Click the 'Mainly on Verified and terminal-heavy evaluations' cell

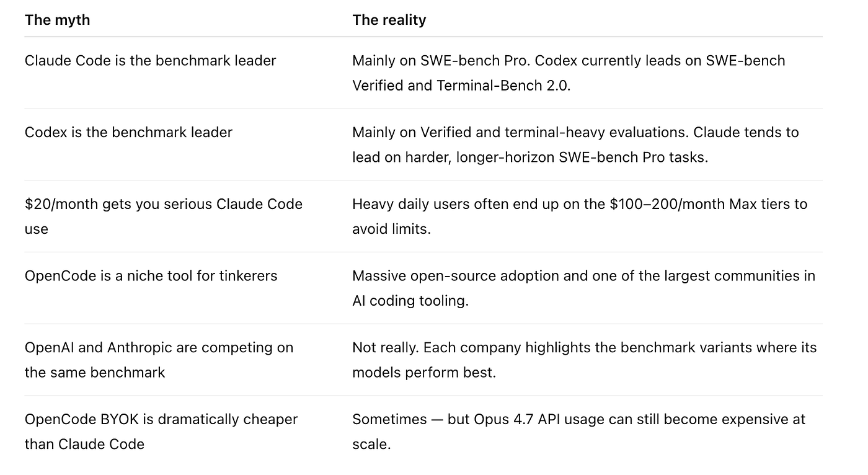tap(575, 144)
